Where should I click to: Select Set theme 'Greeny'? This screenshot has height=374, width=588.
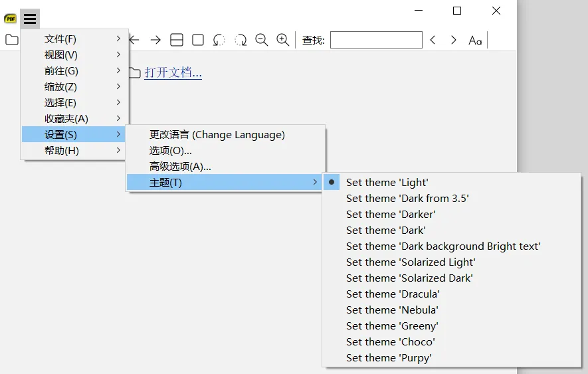coord(452,326)
